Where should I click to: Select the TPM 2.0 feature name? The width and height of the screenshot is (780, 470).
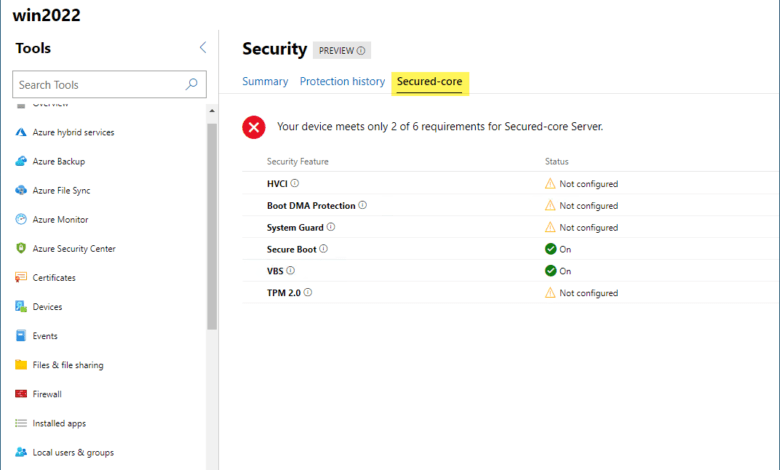(x=284, y=293)
